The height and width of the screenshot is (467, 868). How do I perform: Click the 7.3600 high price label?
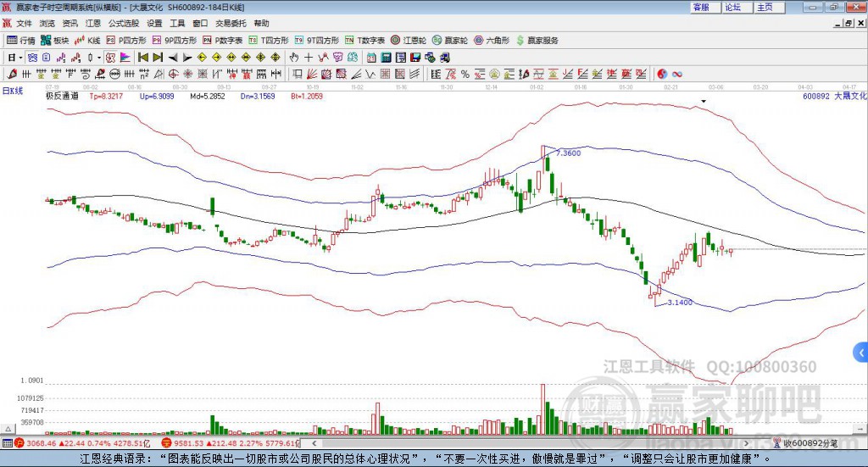pyautogui.click(x=569, y=153)
